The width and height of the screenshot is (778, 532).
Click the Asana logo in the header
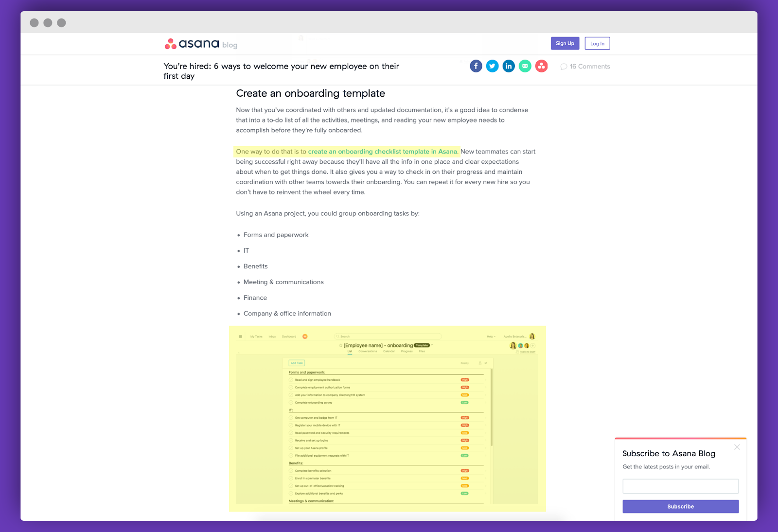tap(192, 44)
